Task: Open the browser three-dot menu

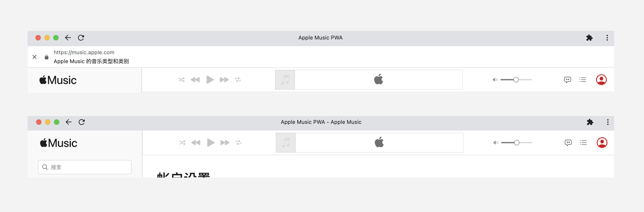Action: pos(607,37)
